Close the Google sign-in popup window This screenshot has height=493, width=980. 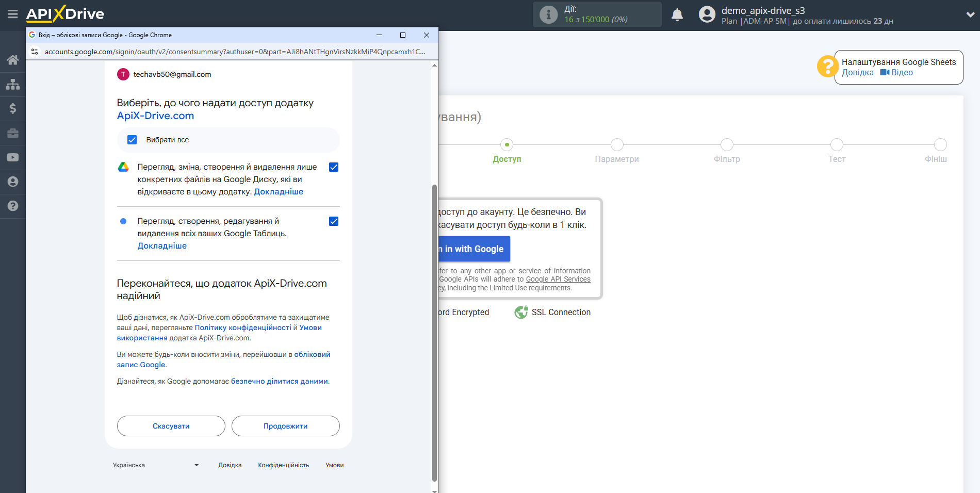[427, 35]
